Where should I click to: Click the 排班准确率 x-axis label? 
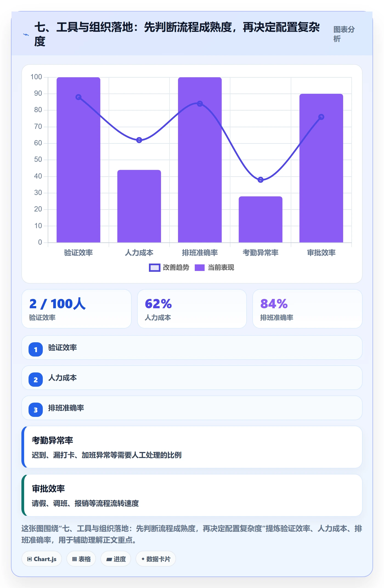(x=200, y=253)
